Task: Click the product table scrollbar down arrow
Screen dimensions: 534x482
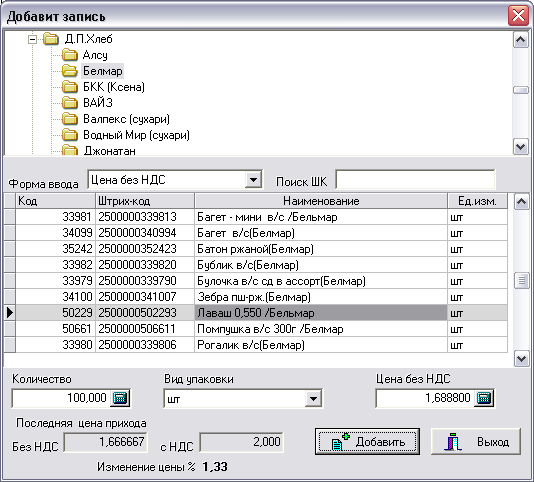Action: pyautogui.click(x=521, y=359)
